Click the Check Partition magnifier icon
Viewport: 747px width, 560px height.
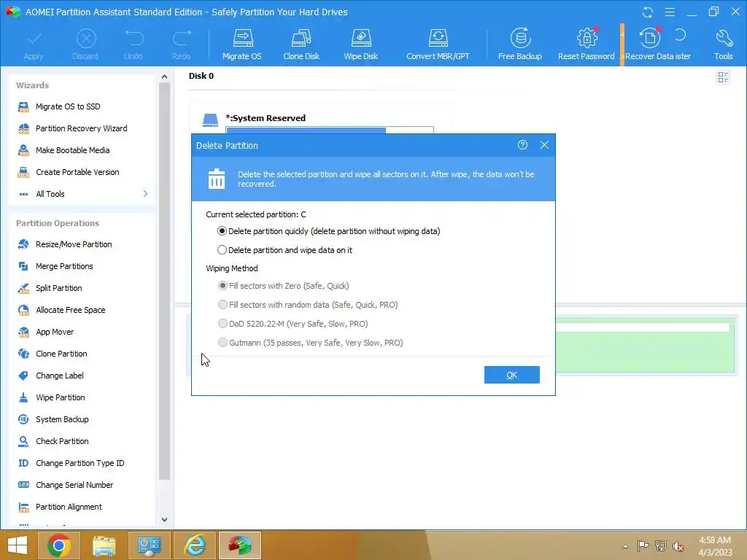[x=23, y=441]
